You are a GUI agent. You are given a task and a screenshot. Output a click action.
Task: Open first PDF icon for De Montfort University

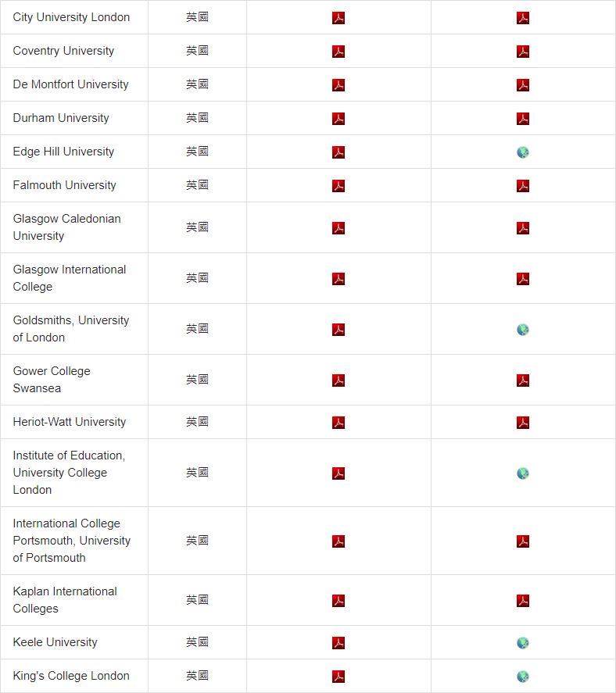[x=338, y=85]
